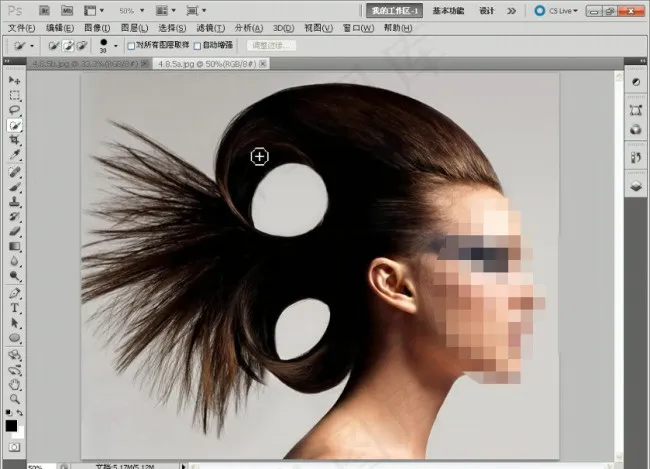Select the Path Selection tool
Viewport: 650px width, 469px height.
click(x=15, y=323)
